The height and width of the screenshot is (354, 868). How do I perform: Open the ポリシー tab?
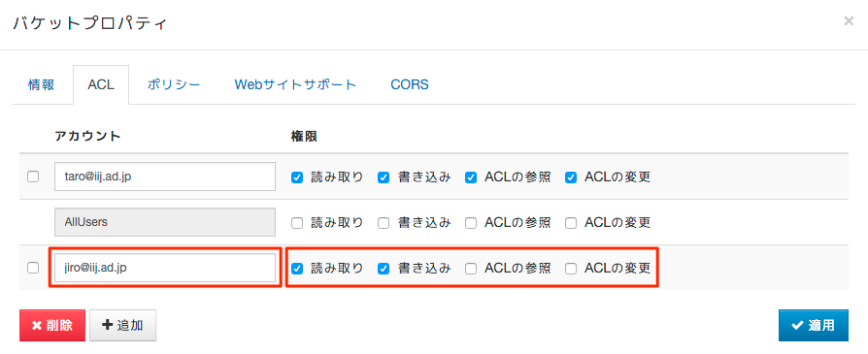click(174, 84)
